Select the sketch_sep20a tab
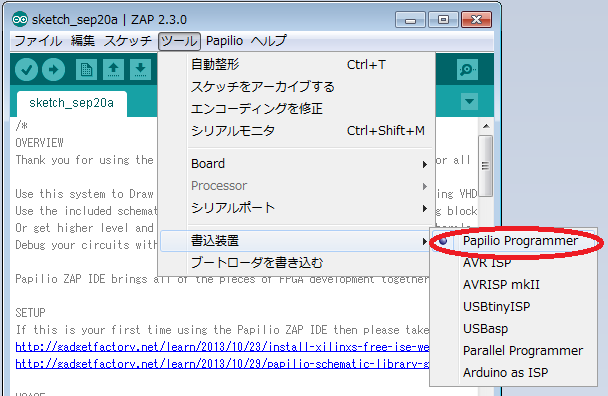 point(72,103)
